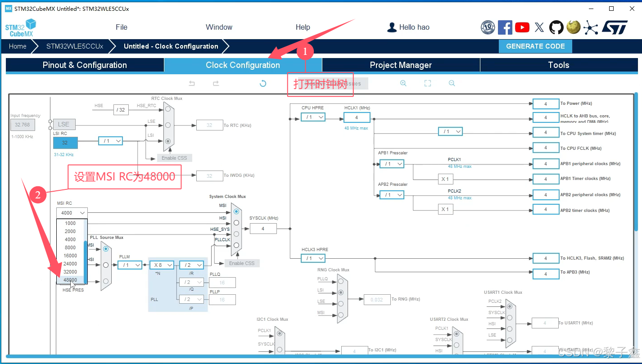Open the LSI RC divider /1 dropdown
The width and height of the screenshot is (642, 364).
coord(110,141)
